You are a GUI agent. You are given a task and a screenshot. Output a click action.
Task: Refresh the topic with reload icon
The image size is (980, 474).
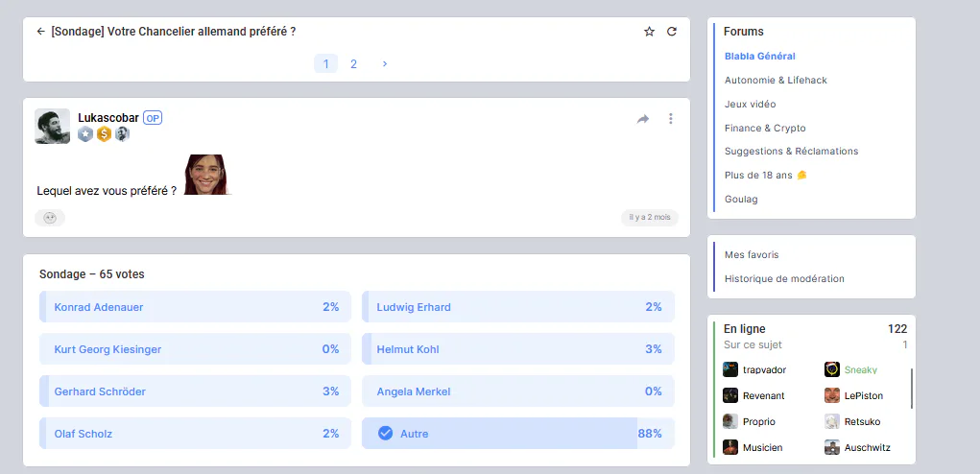point(672,32)
